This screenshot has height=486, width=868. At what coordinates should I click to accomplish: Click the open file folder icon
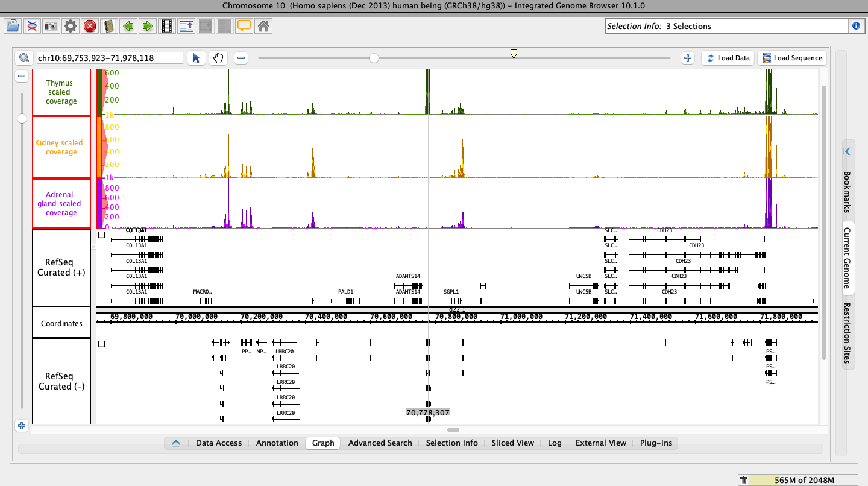coord(13,26)
